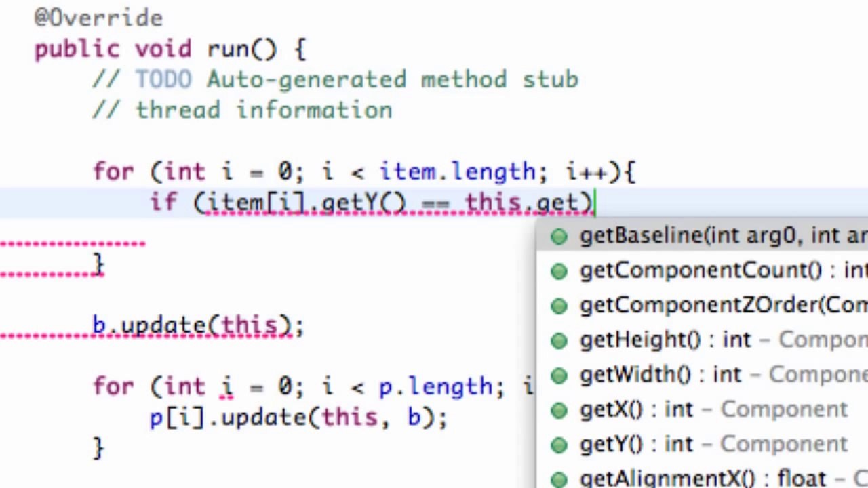Click green method icon beside getComponentCount
This screenshot has width=868, height=488.
click(x=559, y=271)
